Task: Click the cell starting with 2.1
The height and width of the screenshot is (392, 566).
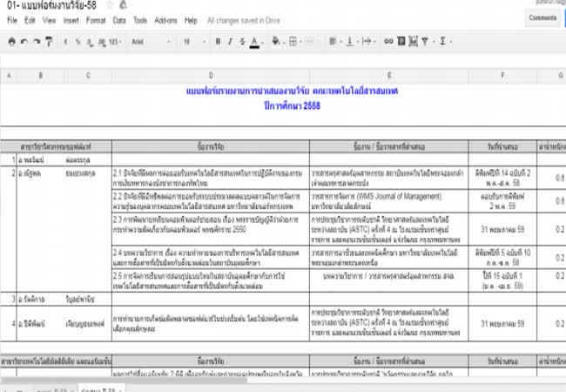Action: [x=211, y=178]
